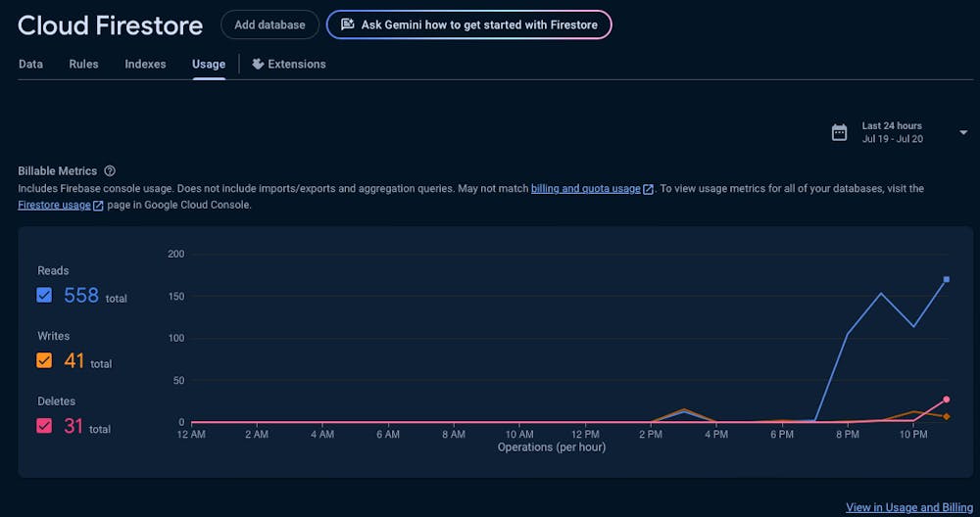980x517 pixels.
Task: Uncheck the Reads checkbox
Action: pos(44,295)
